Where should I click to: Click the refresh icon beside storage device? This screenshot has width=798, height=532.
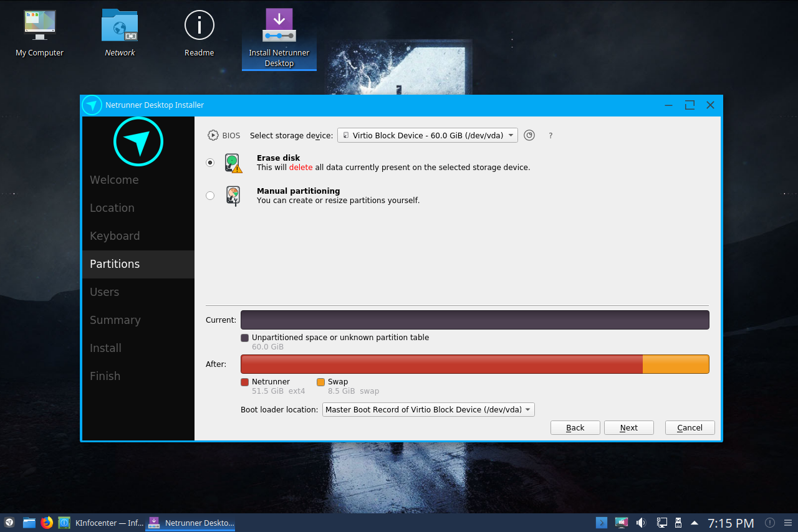(529, 135)
